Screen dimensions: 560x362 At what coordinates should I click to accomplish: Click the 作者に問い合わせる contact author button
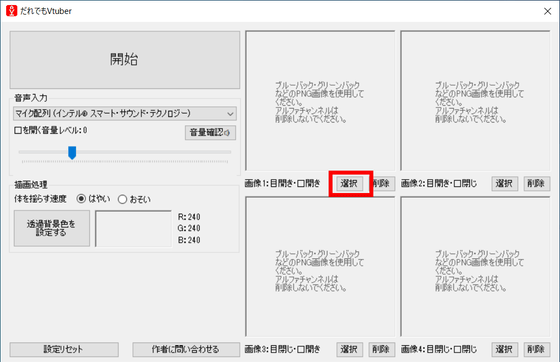click(x=186, y=350)
